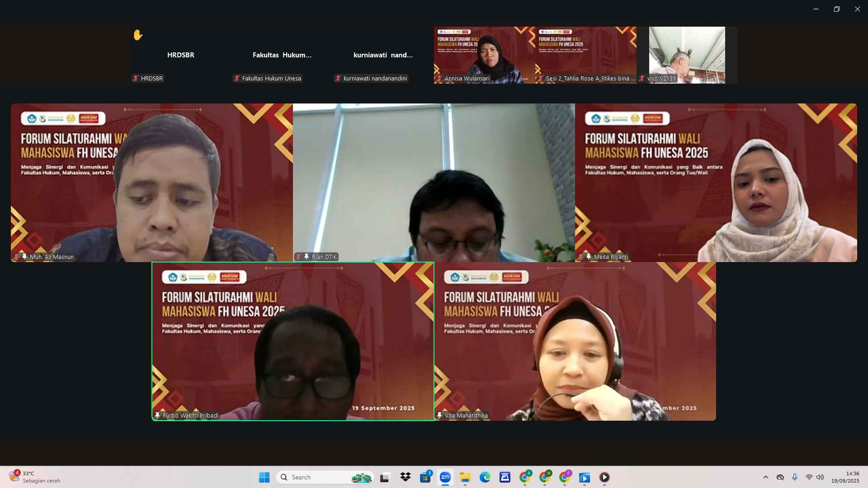Click muted mic icon beside Fakultas Hukum Unesa
868x488 pixels.
pos(236,78)
